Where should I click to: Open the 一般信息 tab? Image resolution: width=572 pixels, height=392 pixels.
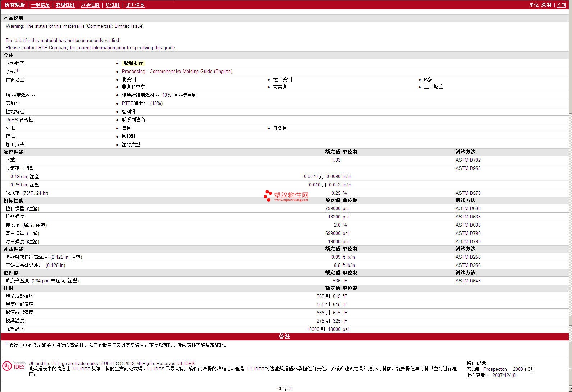pyautogui.click(x=40, y=5)
